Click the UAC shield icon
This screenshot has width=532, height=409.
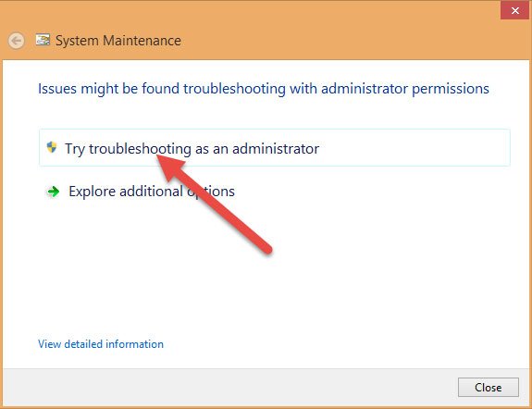click(x=52, y=147)
